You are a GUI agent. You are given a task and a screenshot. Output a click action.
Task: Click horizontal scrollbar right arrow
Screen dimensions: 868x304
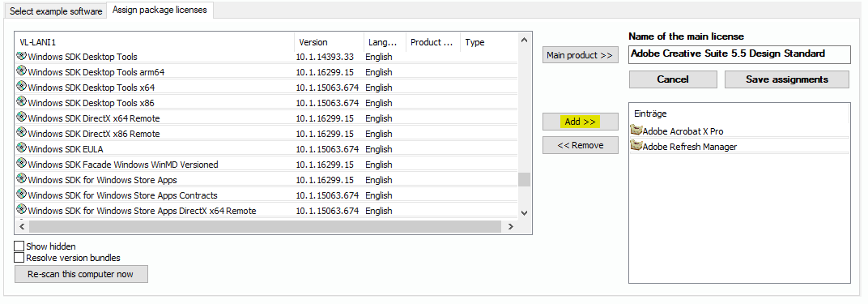tap(510, 226)
